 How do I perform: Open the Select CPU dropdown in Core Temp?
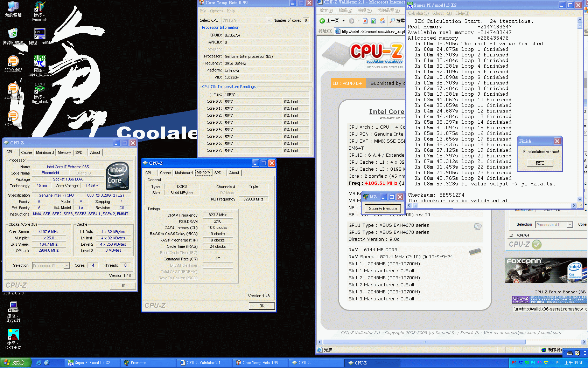[269, 21]
